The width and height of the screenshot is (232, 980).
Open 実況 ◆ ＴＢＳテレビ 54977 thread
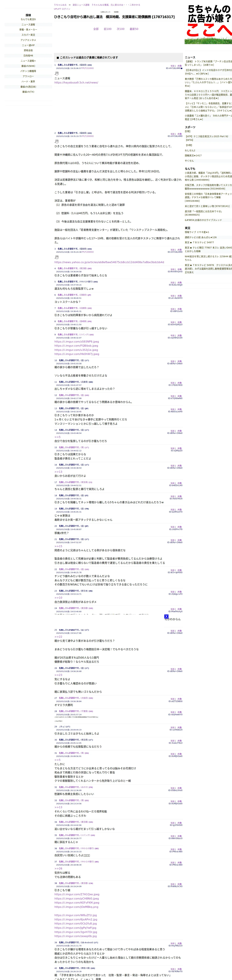[199, 242]
